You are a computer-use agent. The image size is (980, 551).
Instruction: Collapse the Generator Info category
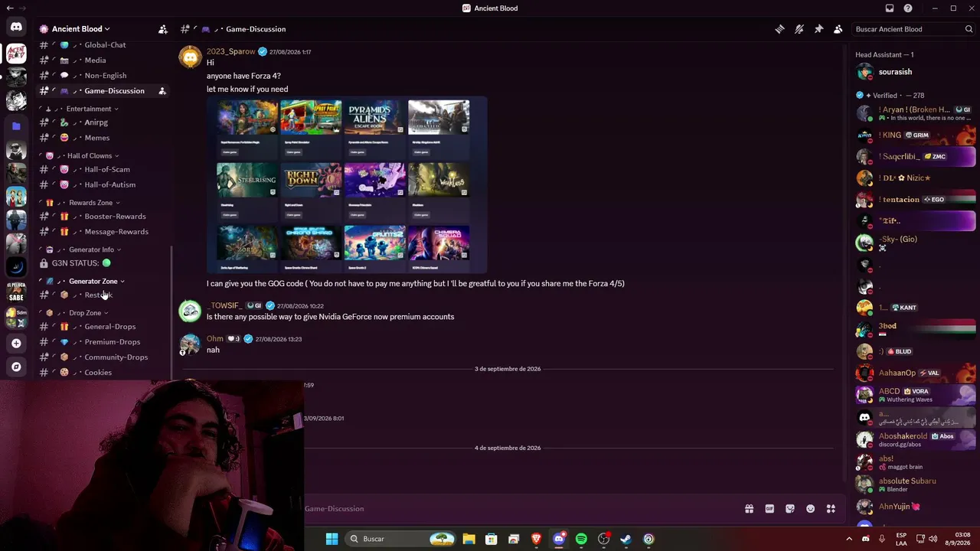click(x=96, y=249)
